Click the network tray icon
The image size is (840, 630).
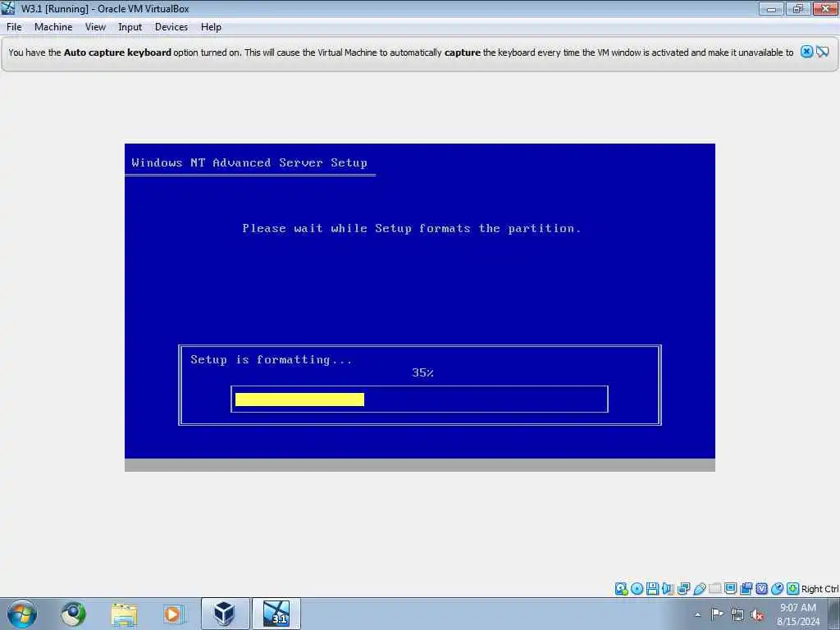pyautogui.click(x=737, y=614)
